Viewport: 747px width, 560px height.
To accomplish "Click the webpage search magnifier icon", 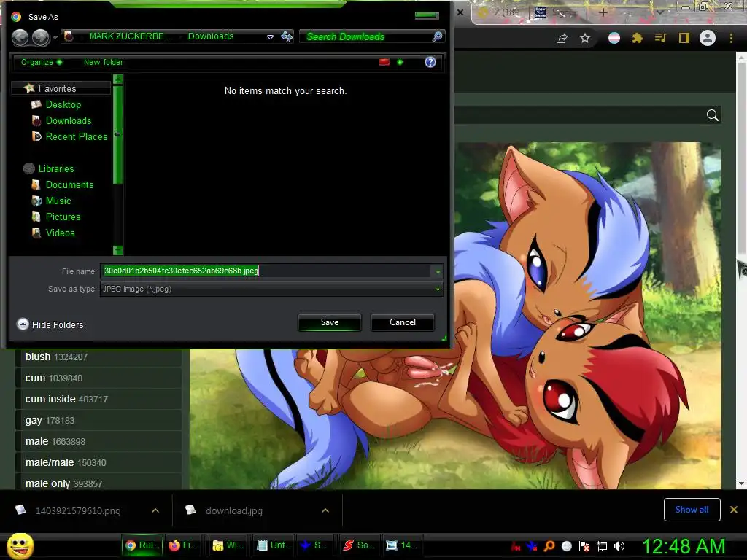I will click(x=712, y=115).
